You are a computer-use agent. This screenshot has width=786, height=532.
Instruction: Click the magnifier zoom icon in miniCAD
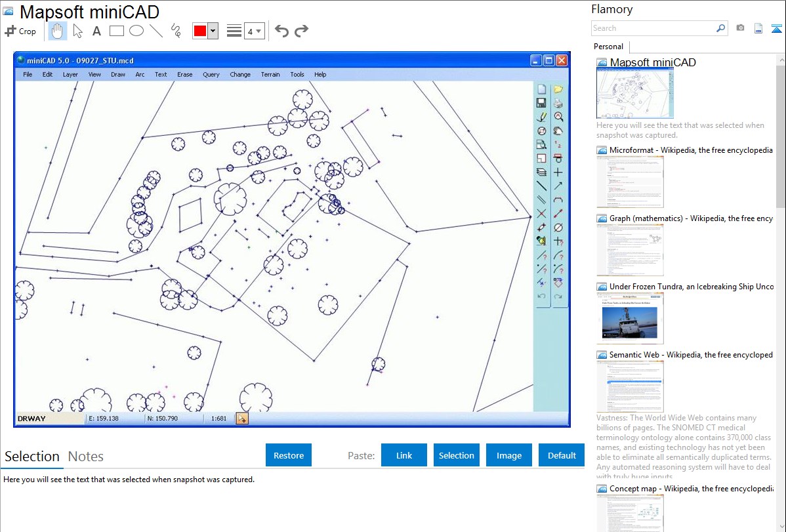[558, 117]
